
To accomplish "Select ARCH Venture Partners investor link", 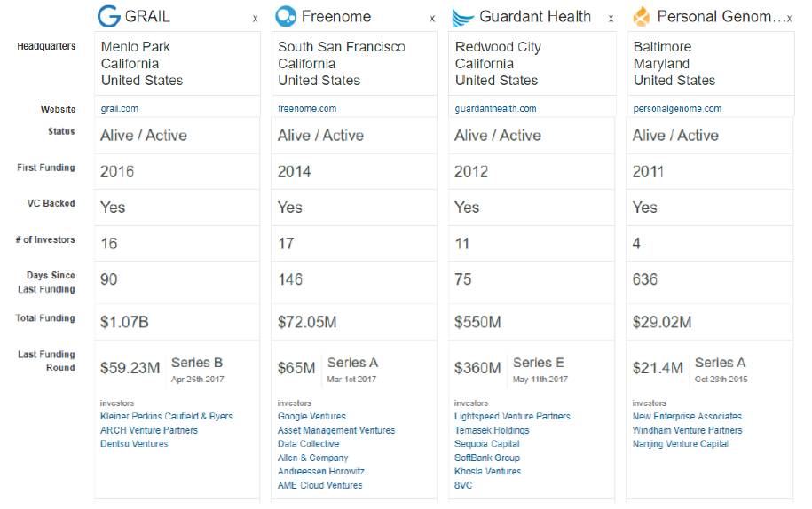I will [149, 431].
